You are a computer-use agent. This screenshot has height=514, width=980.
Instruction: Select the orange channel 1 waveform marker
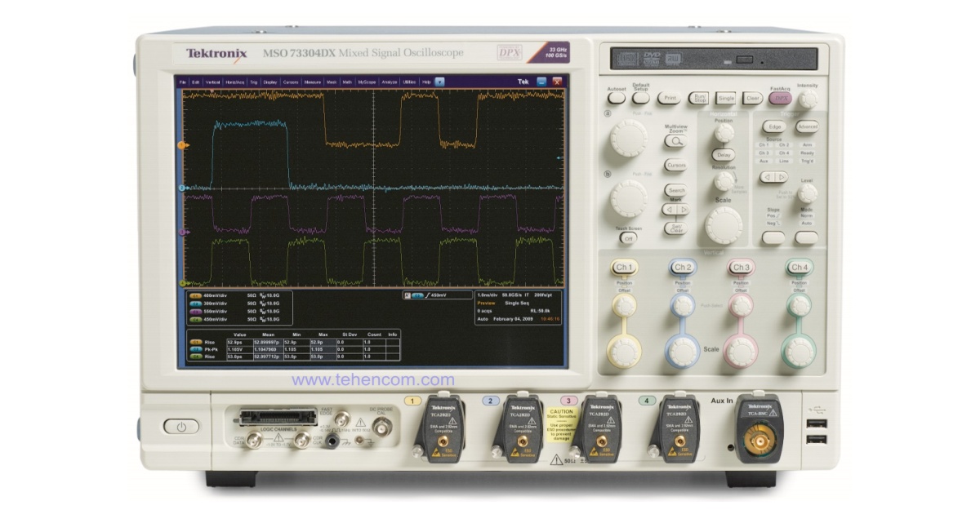pyautogui.click(x=183, y=145)
